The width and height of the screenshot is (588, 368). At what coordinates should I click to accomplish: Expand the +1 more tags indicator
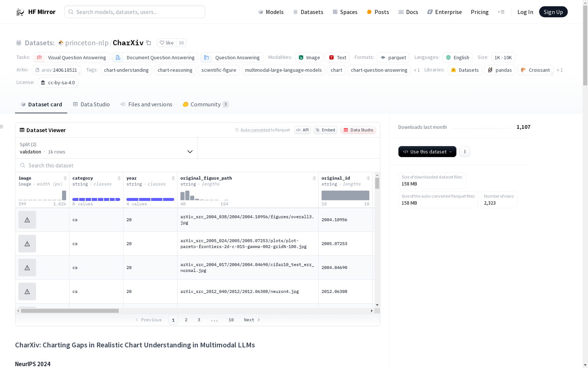[x=417, y=70]
